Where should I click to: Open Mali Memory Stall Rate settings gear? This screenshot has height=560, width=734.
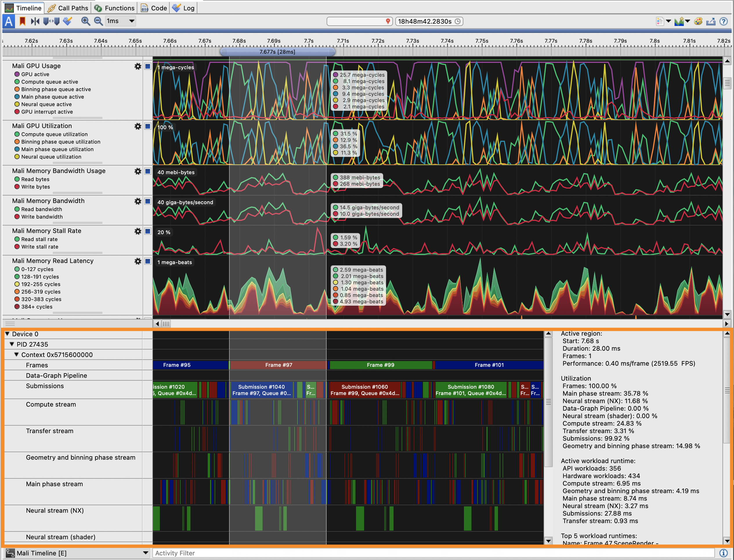138,231
